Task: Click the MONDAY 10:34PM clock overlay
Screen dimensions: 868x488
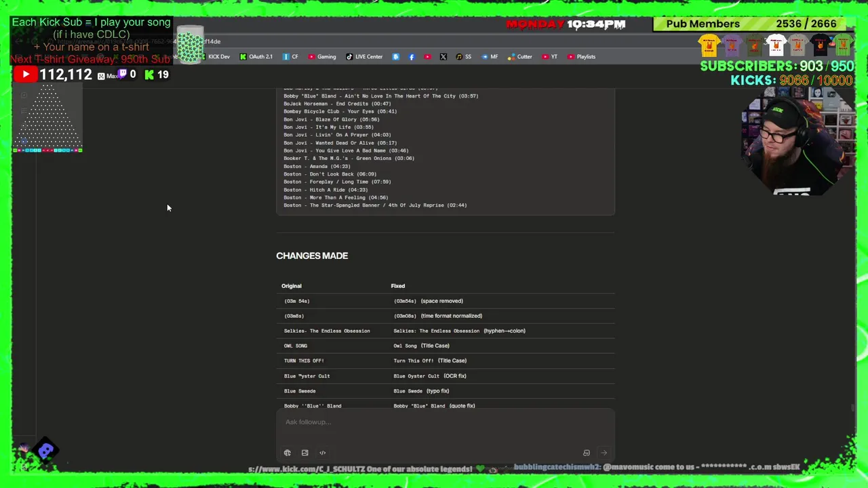Action: (566, 24)
